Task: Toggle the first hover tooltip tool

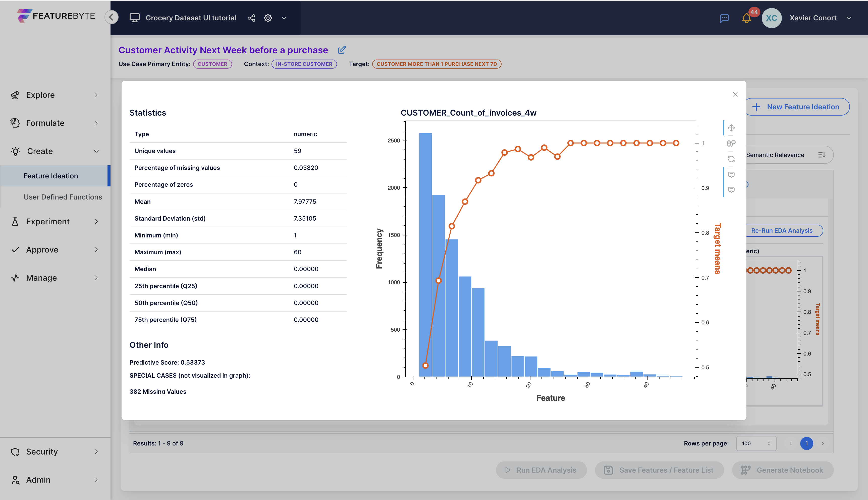Action: tap(731, 175)
